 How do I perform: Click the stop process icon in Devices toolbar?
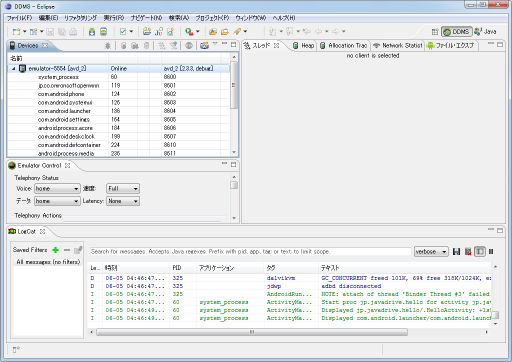click(189, 46)
